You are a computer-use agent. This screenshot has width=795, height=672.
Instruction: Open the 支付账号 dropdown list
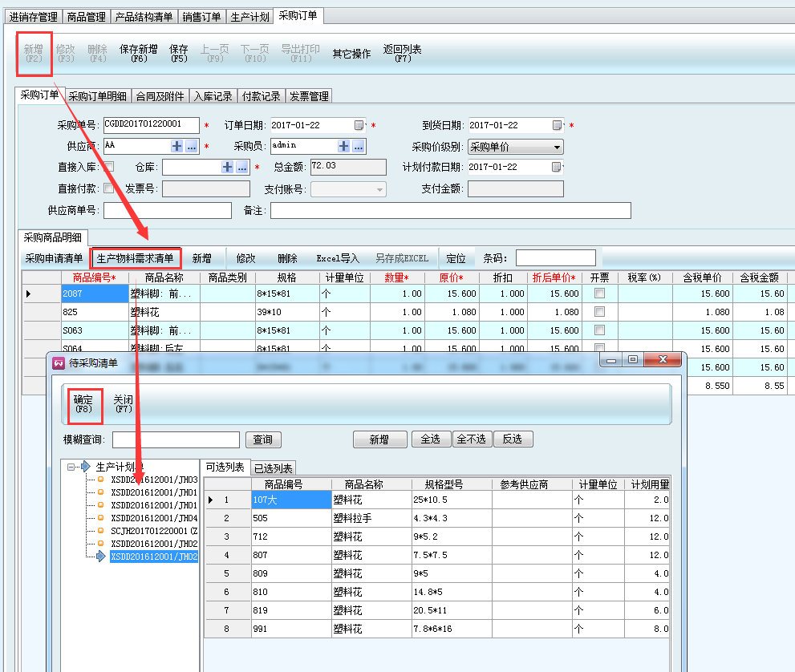[x=379, y=189]
